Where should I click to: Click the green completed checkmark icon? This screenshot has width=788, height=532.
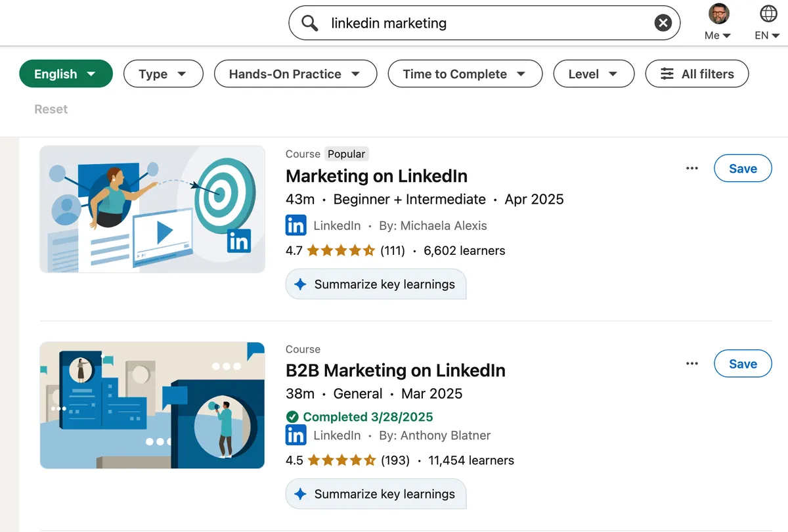coord(292,417)
